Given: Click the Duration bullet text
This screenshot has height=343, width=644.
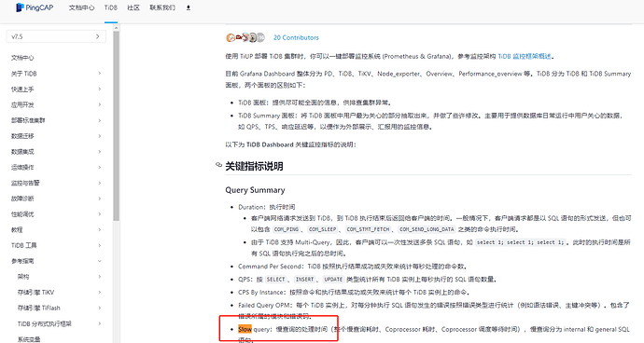Looking at the screenshot, I should point(266,207).
